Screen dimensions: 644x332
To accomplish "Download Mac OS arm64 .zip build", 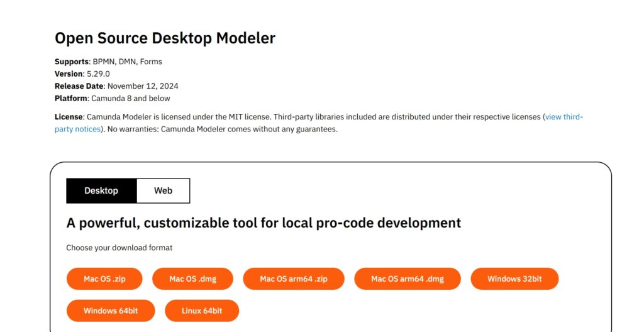I will 294,279.
